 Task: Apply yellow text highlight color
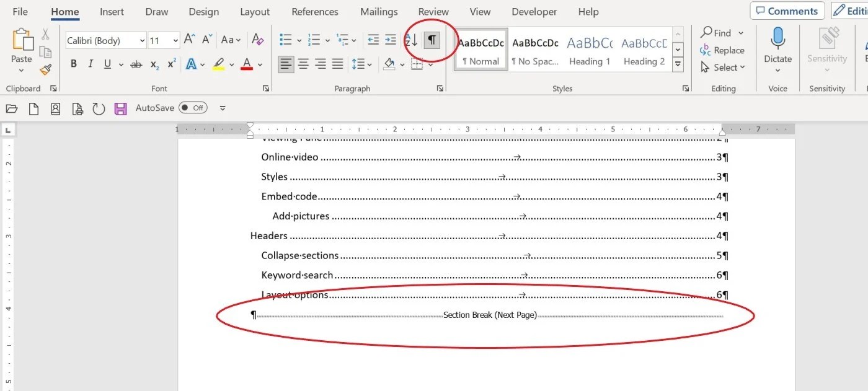click(x=218, y=64)
